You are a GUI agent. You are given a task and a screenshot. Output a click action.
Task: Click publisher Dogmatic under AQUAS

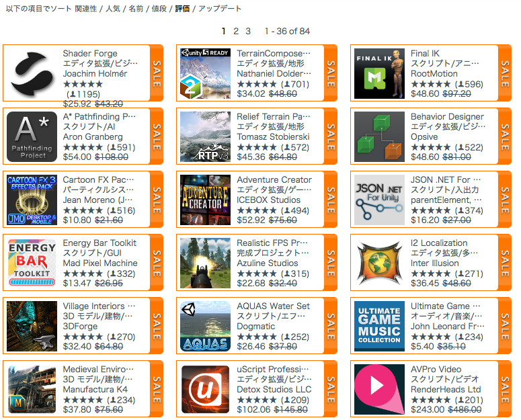(256, 327)
